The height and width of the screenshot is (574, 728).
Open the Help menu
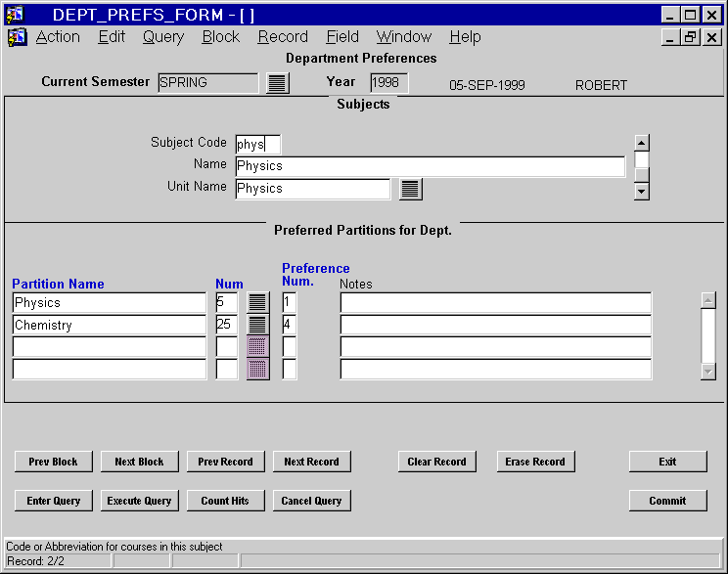pos(465,36)
